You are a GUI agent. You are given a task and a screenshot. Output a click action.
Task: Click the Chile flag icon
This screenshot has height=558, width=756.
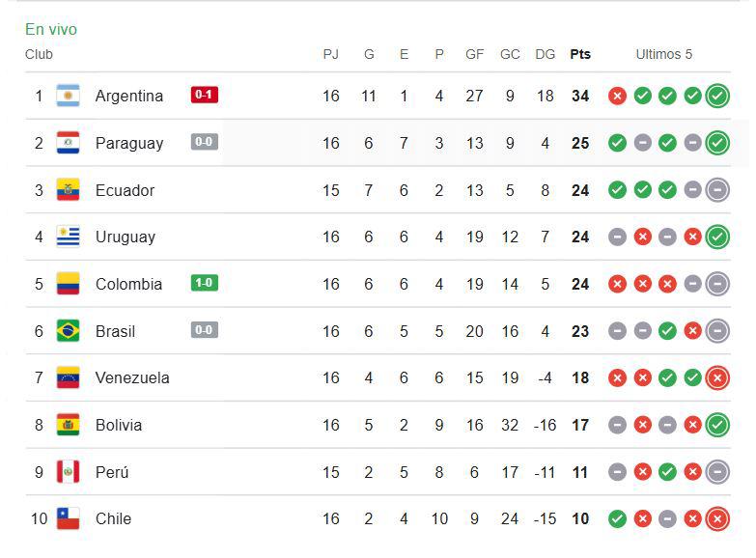[68, 518]
